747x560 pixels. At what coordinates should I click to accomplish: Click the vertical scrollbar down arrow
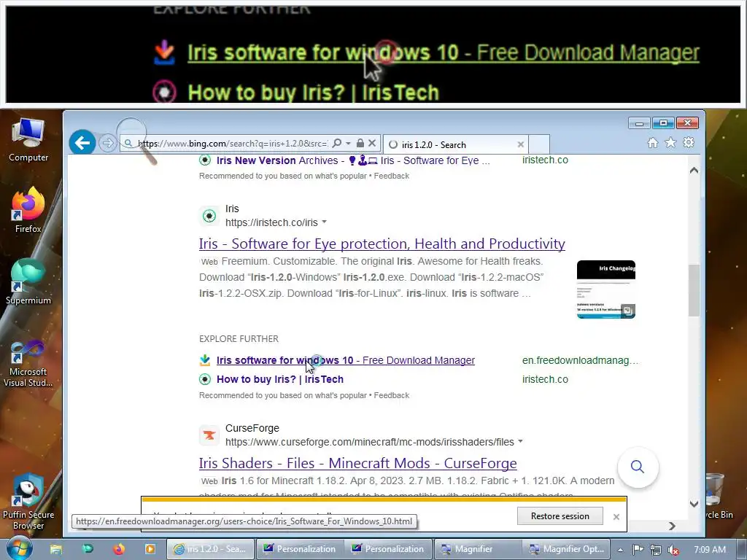point(694,504)
